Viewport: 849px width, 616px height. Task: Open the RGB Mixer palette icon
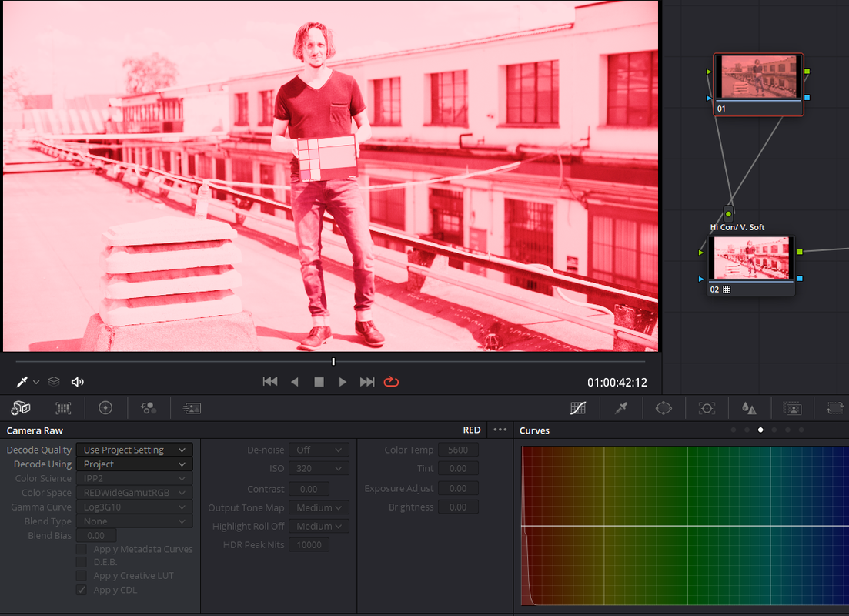[x=149, y=408]
